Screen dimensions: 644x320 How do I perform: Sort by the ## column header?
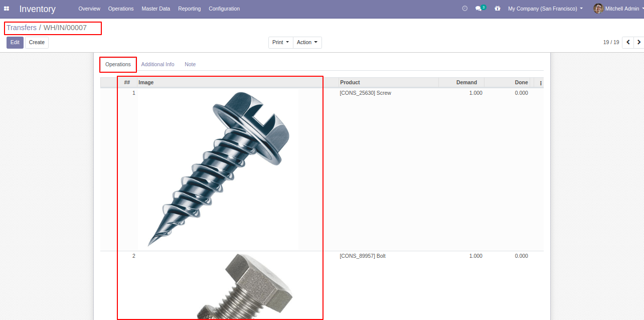pos(127,82)
